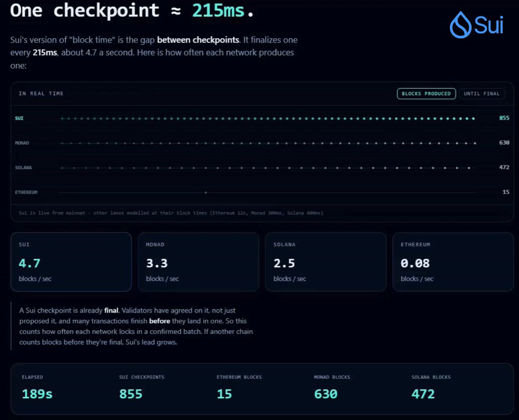Image resolution: width=519 pixels, height=420 pixels.
Task: Click the 472 value under SOLANA BLOCKS
Action: point(423,394)
